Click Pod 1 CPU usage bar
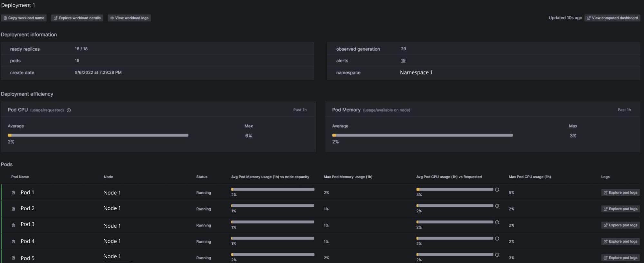Image resolution: width=644 pixels, height=263 pixels. pos(455,189)
